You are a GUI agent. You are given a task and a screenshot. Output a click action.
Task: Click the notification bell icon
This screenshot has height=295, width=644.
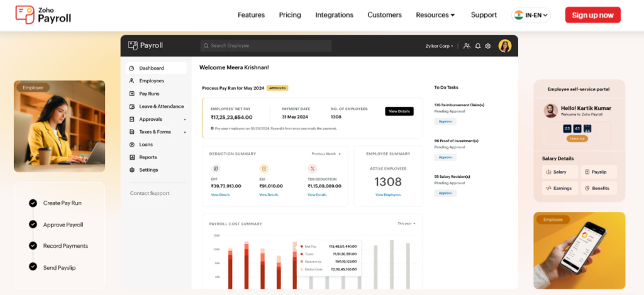[x=478, y=46]
